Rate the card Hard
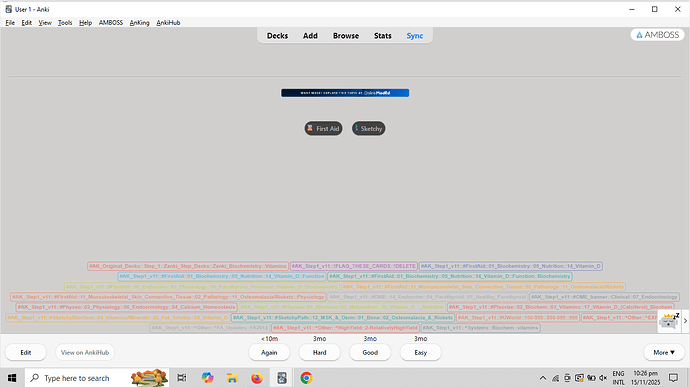 319,352
